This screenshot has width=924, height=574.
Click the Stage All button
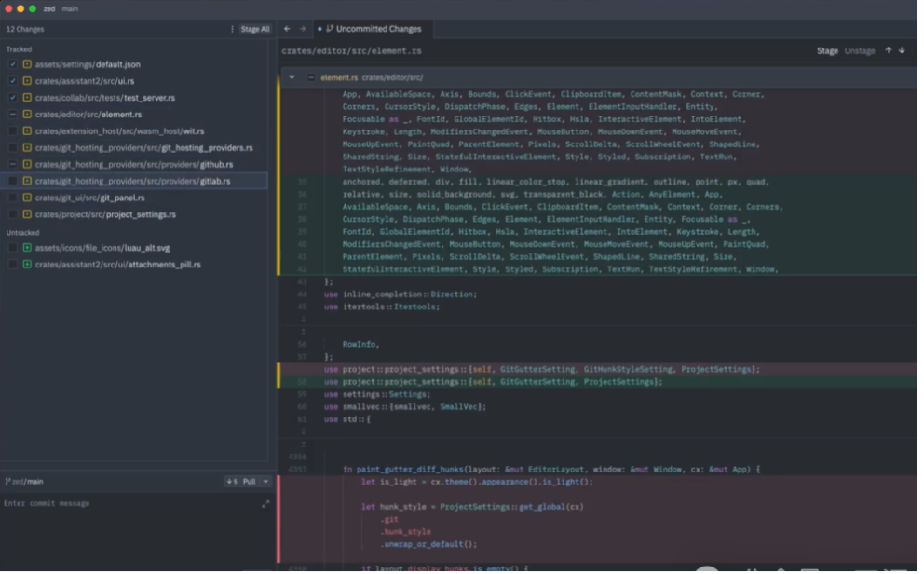[x=255, y=29]
